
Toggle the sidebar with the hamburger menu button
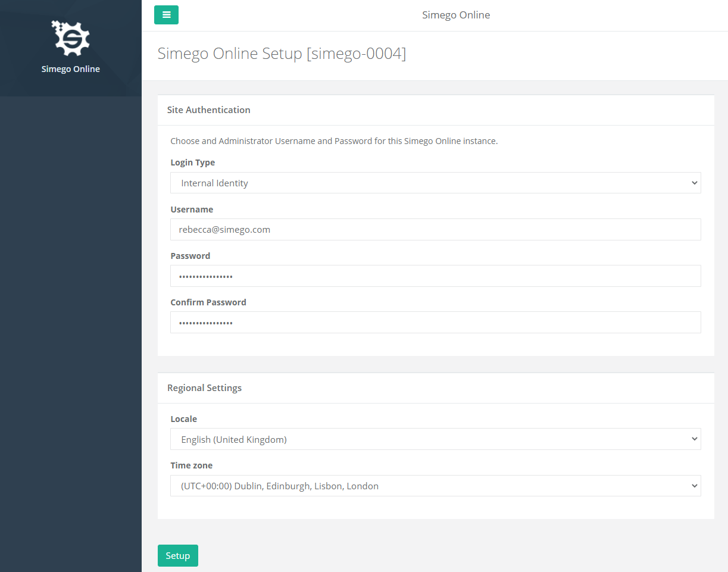(166, 15)
